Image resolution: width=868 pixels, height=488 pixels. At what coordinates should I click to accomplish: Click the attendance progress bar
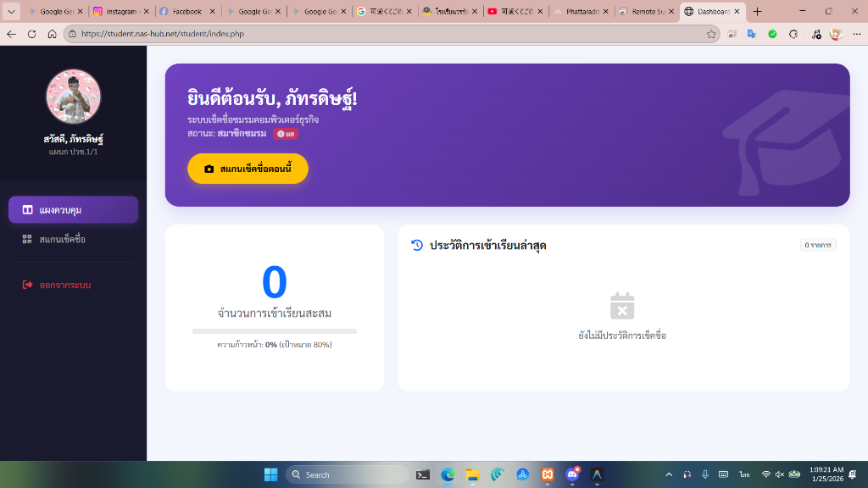274,331
